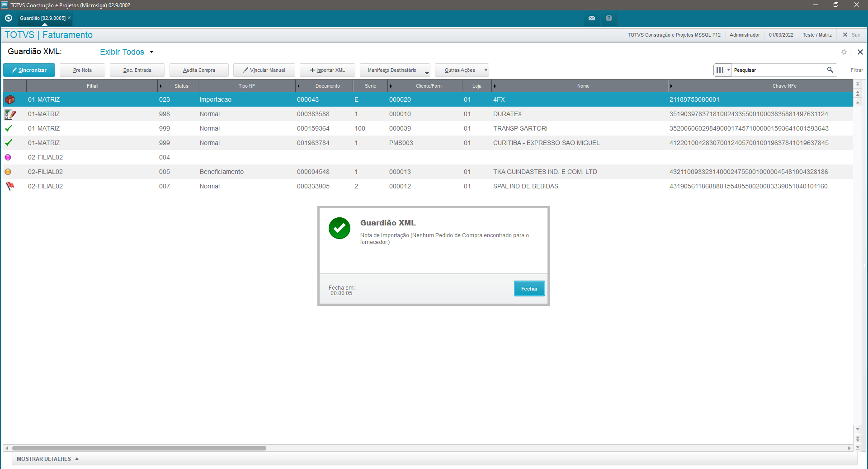868x469 pixels.
Task: Click the Doc. Entrada button
Action: pyautogui.click(x=137, y=70)
